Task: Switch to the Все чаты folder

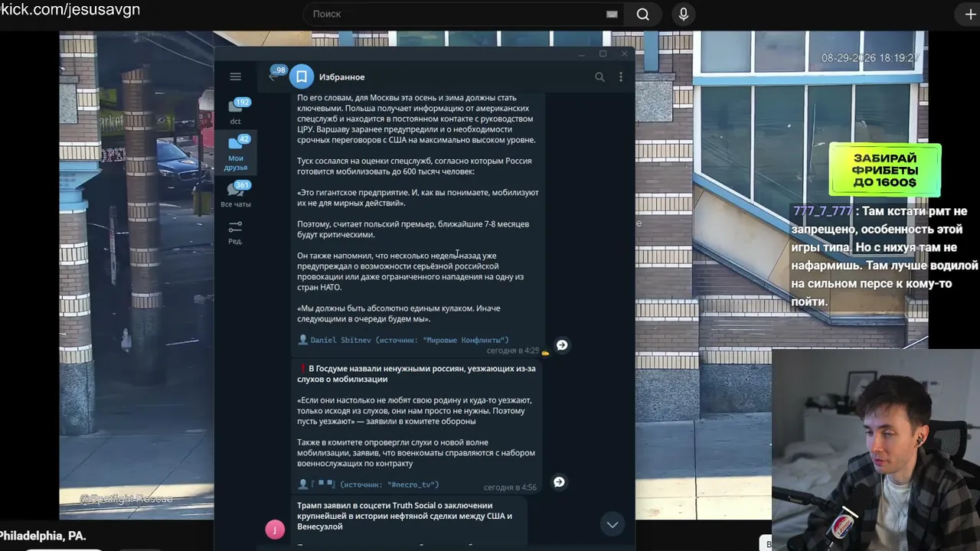Action: point(236,194)
